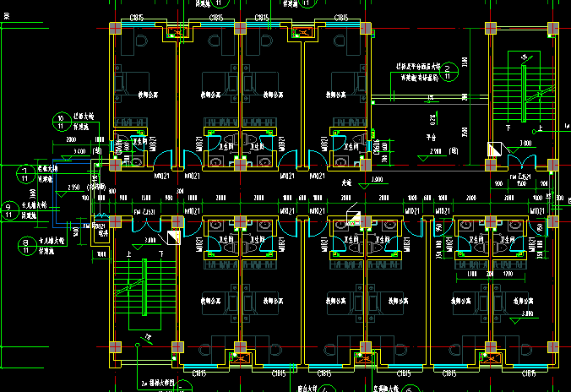Select the 2.950 elevation value
The width and height of the screenshot is (571, 392).
[73, 188]
